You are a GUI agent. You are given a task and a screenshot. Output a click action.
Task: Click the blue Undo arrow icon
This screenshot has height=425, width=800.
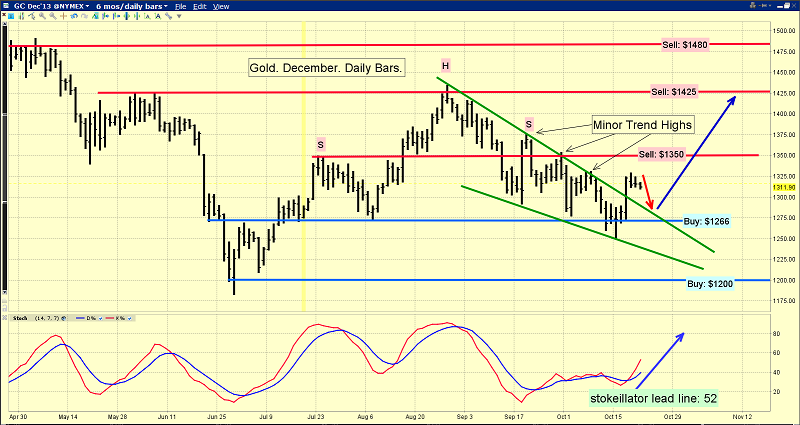[x=74, y=16]
